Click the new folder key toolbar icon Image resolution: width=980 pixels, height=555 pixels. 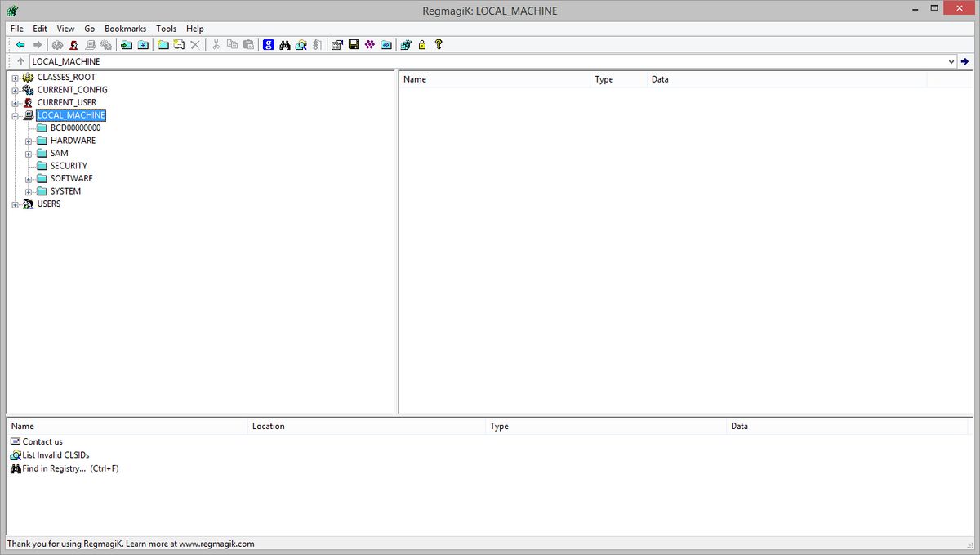point(163,45)
